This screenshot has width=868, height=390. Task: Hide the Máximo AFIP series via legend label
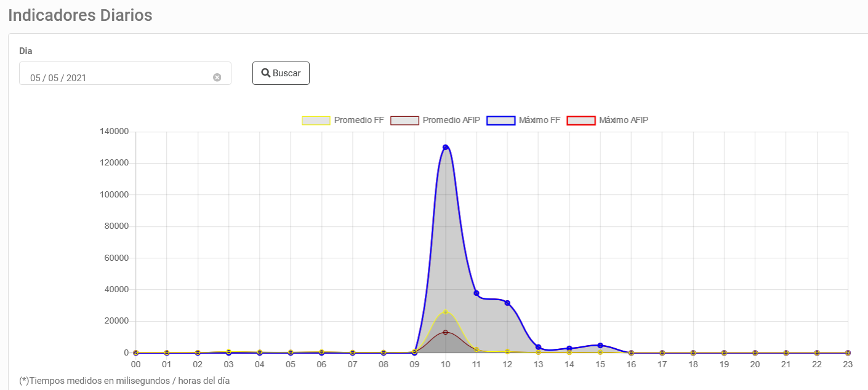[x=624, y=120]
